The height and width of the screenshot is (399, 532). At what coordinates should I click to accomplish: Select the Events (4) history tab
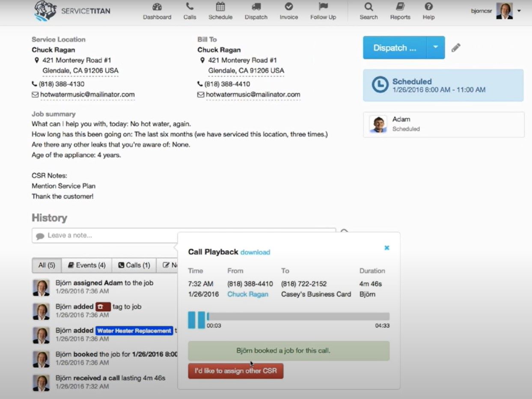pos(87,265)
